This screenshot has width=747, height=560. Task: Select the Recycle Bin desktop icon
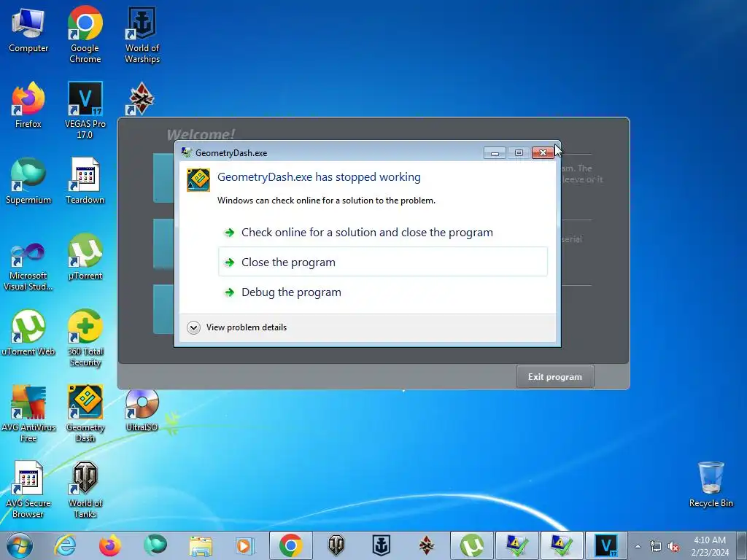[711, 485]
